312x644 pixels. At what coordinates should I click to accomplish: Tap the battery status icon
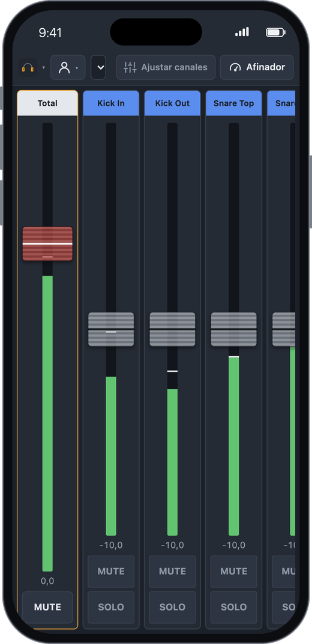coord(275,32)
